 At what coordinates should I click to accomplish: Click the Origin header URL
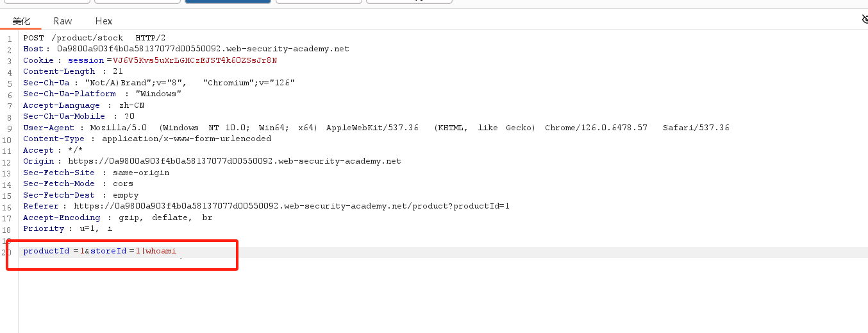coord(235,161)
